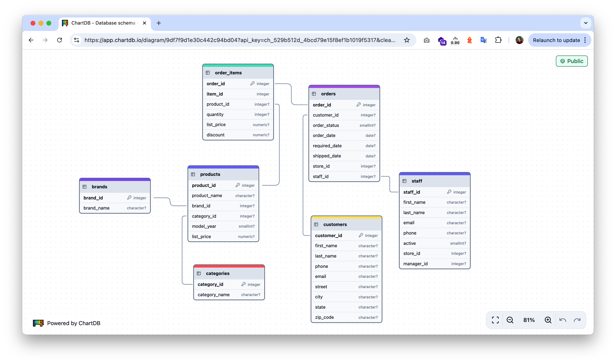Zoom in using the plus magnifier icon

[548, 320]
